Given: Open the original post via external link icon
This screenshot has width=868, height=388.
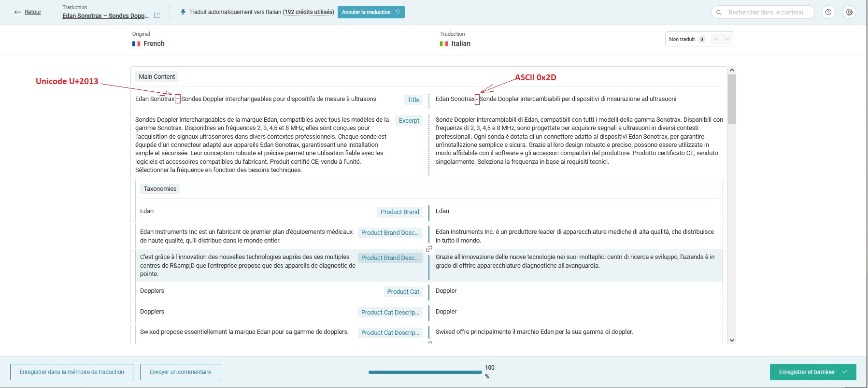Looking at the screenshot, I should pos(157,15).
